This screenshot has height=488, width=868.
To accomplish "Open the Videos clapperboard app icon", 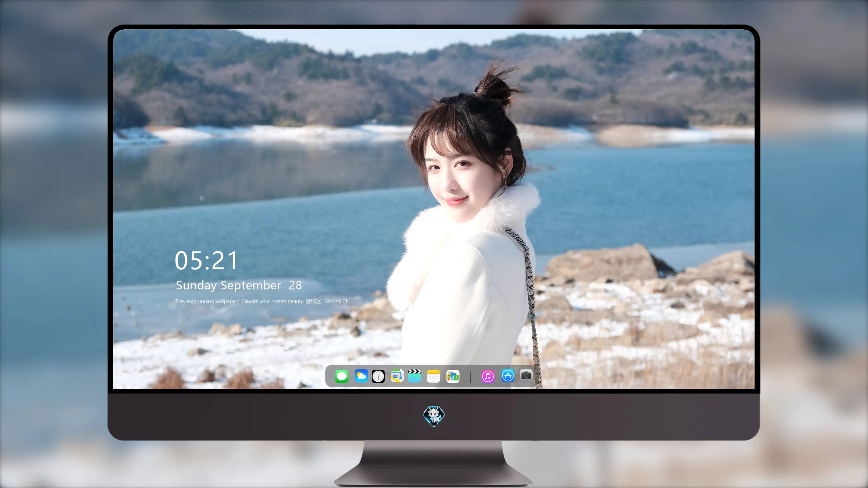I will (x=415, y=376).
